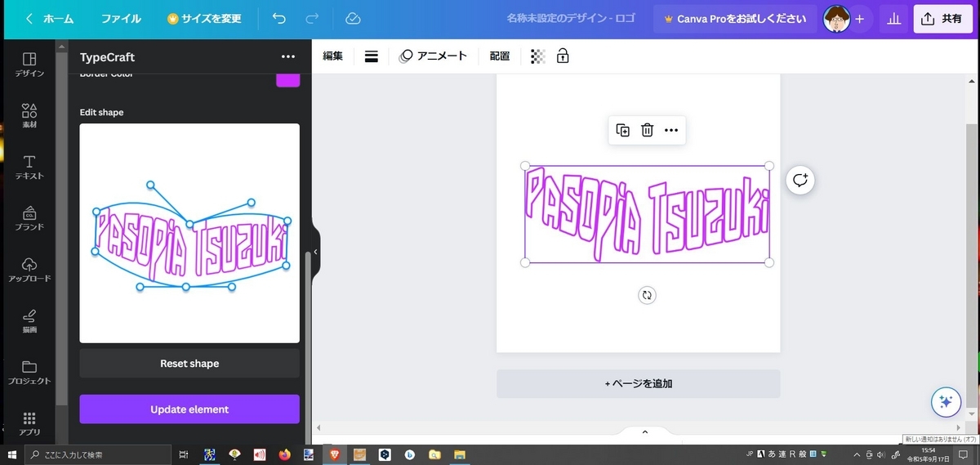Viewport: 980px width, 465px height.
Task: Duplicate the selected element icon
Action: [x=622, y=130]
